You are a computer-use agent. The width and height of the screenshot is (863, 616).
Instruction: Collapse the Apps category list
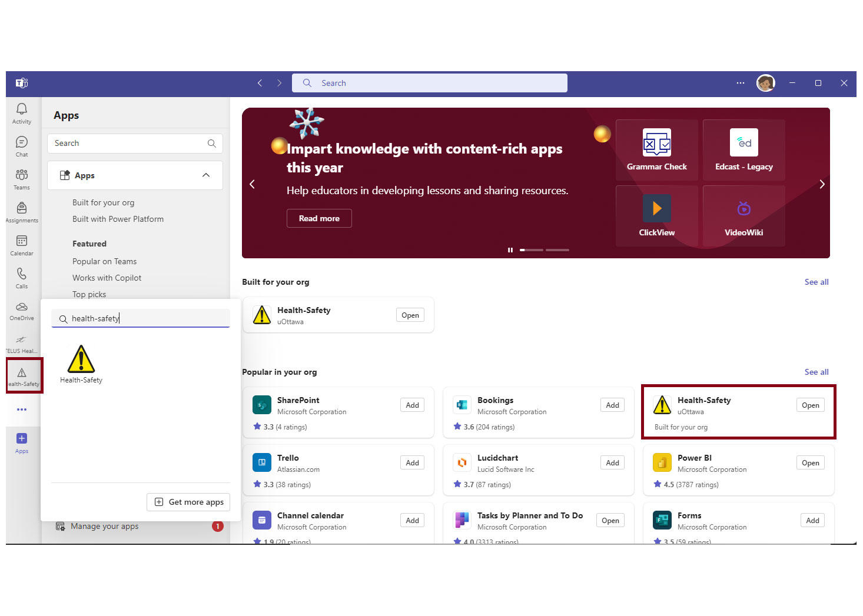(206, 175)
